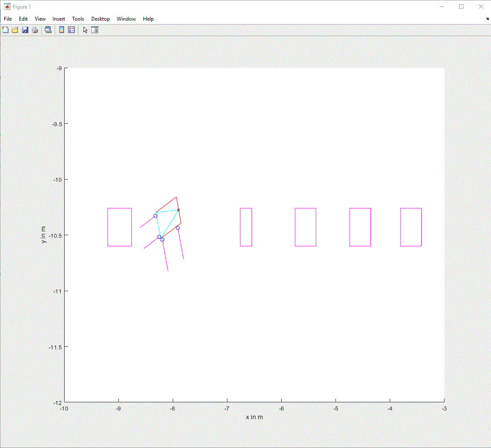Maximize the Figure 1 window

coord(461,6)
